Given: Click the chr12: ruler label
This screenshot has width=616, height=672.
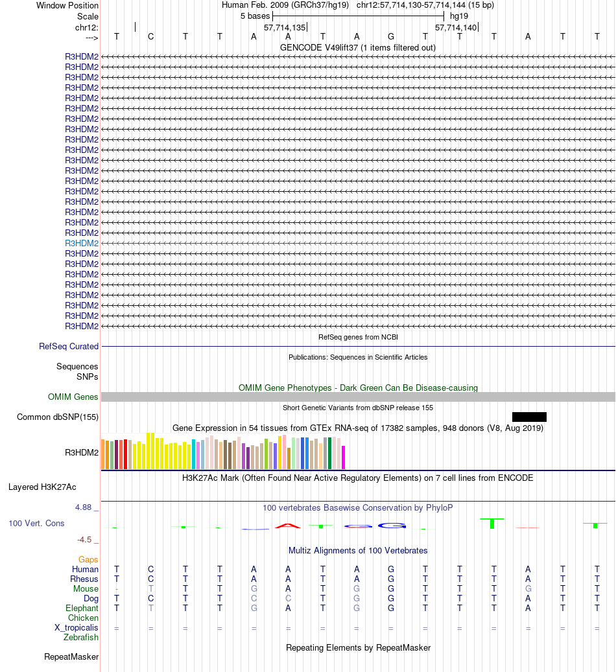Looking at the screenshot, I should [87, 27].
